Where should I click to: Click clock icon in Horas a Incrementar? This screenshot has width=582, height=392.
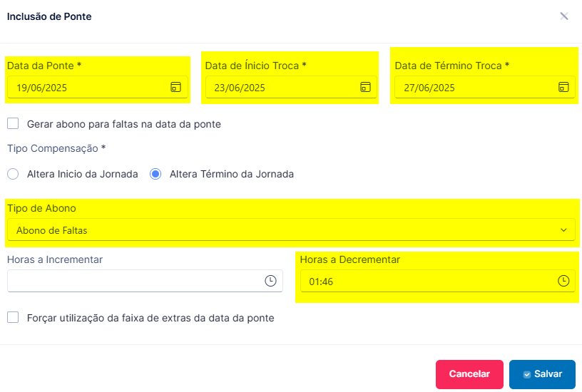(270, 281)
